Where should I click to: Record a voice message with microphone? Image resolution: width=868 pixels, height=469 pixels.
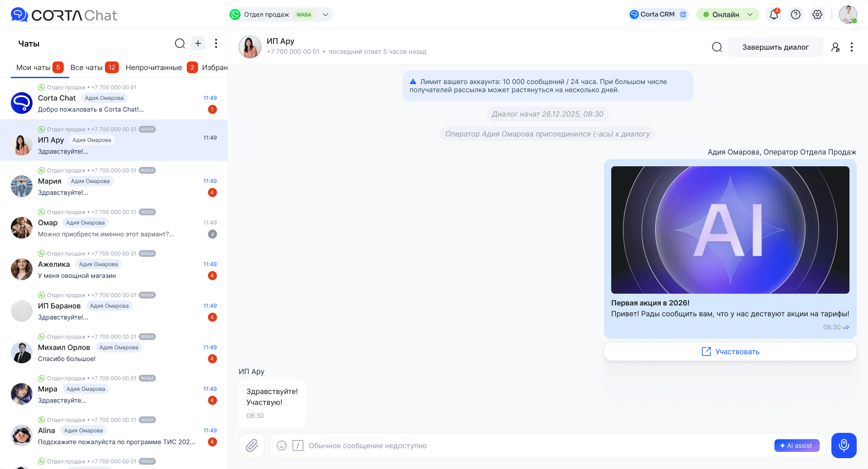click(844, 446)
